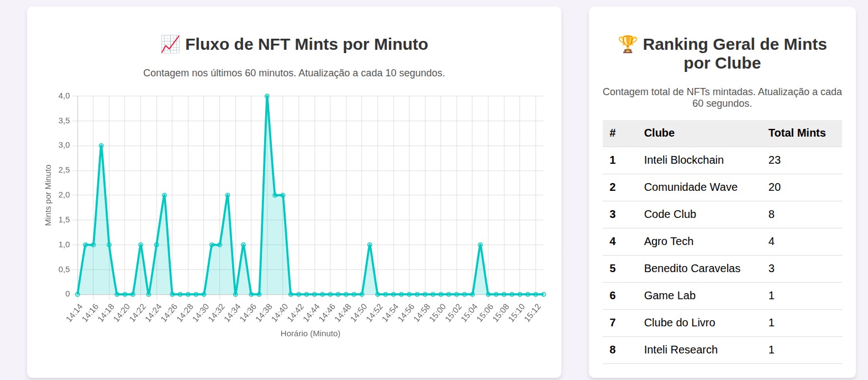Click the trophy icon beside Ranking title
The image size is (868, 380).
(627, 44)
